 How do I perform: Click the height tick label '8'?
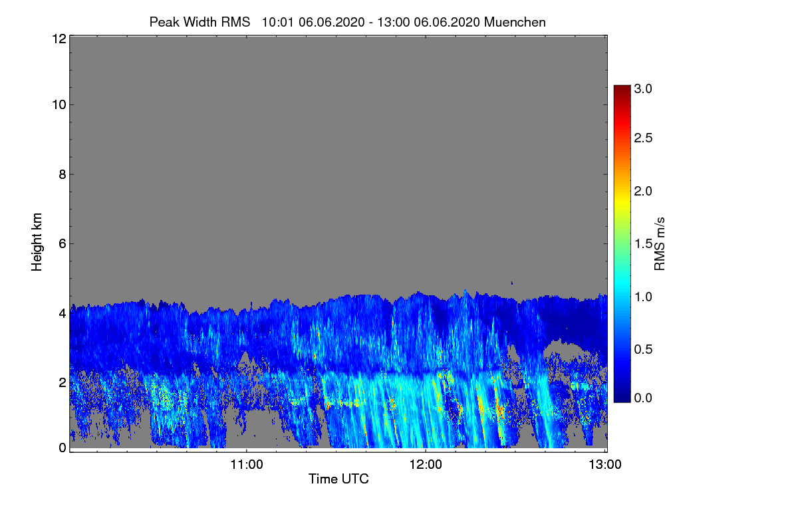(x=62, y=175)
